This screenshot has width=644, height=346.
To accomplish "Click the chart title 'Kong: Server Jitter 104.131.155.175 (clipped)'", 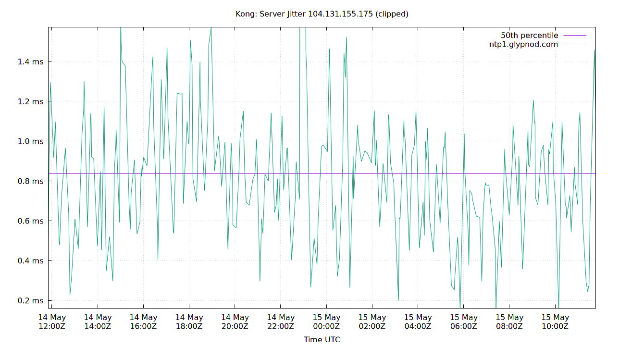I will (x=322, y=14).
